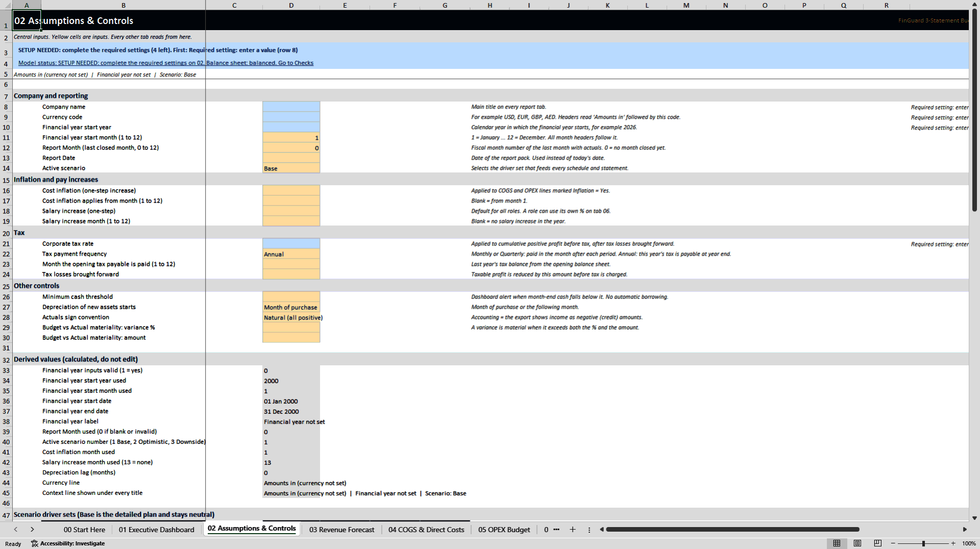Select the Active scenario 'Base' cell
Screen dimensions: 980x549
click(x=291, y=168)
